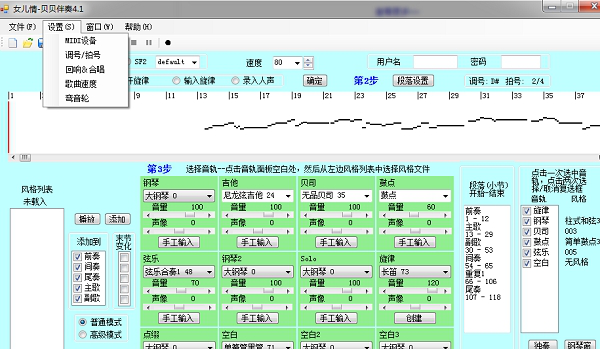Click the New file toolbar icon

point(13,43)
